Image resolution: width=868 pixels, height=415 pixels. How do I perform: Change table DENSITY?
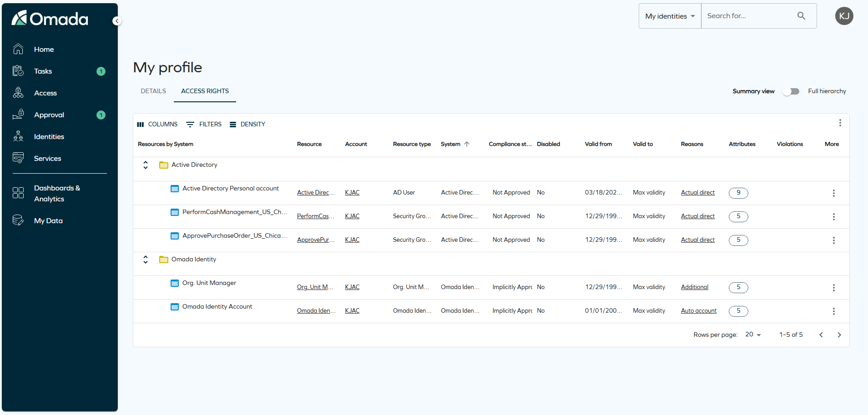point(247,124)
